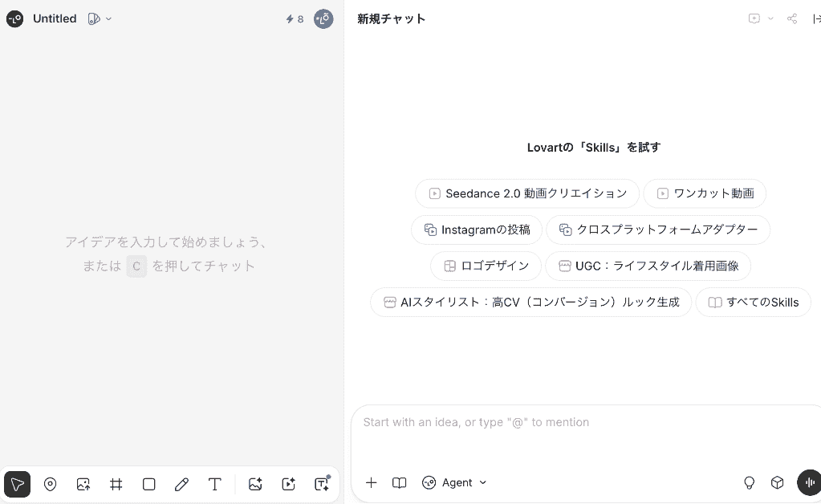Viewport: 821px width, 504px height.
Task: Click the cube model icon
Action: 778,482
